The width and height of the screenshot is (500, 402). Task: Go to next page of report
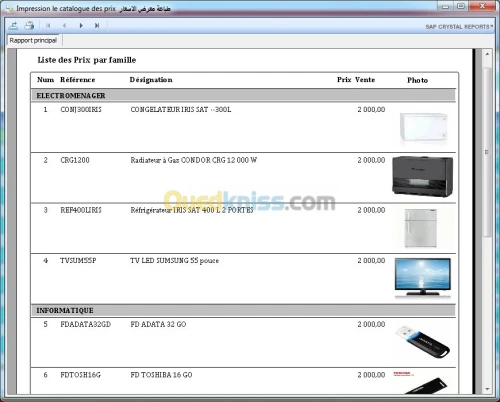[81, 25]
